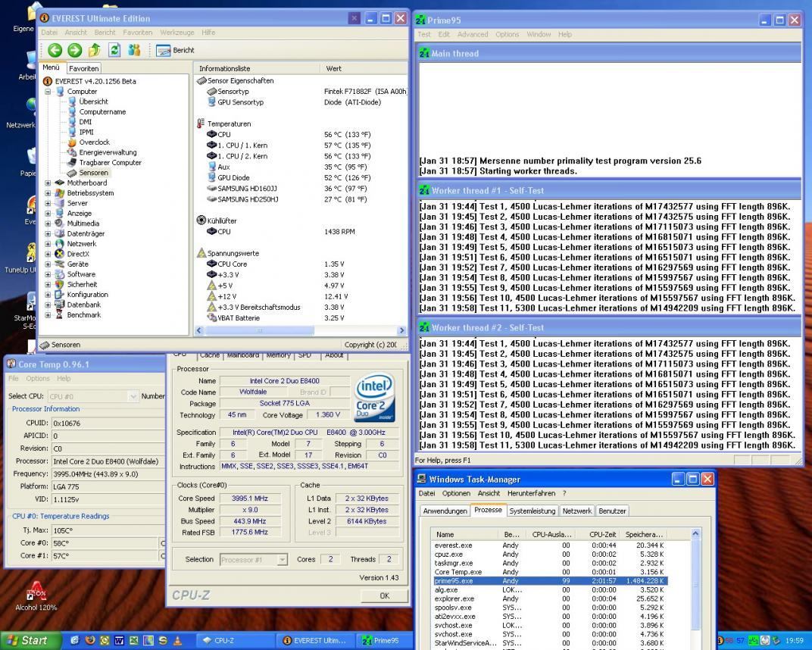
Task: Click Wert column header in EVEREST
Action: [333, 68]
